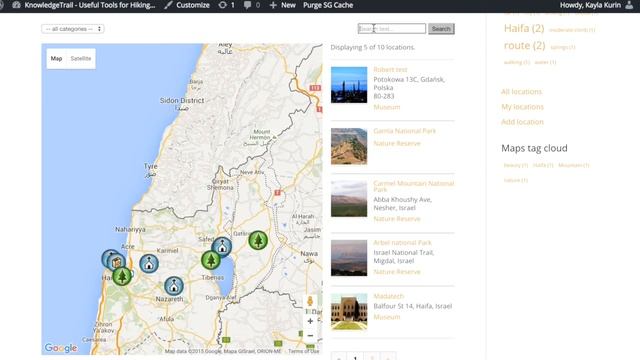This screenshot has height=360, width=640.
Task: Open the updates icon showing 1
Action: coord(222,5)
